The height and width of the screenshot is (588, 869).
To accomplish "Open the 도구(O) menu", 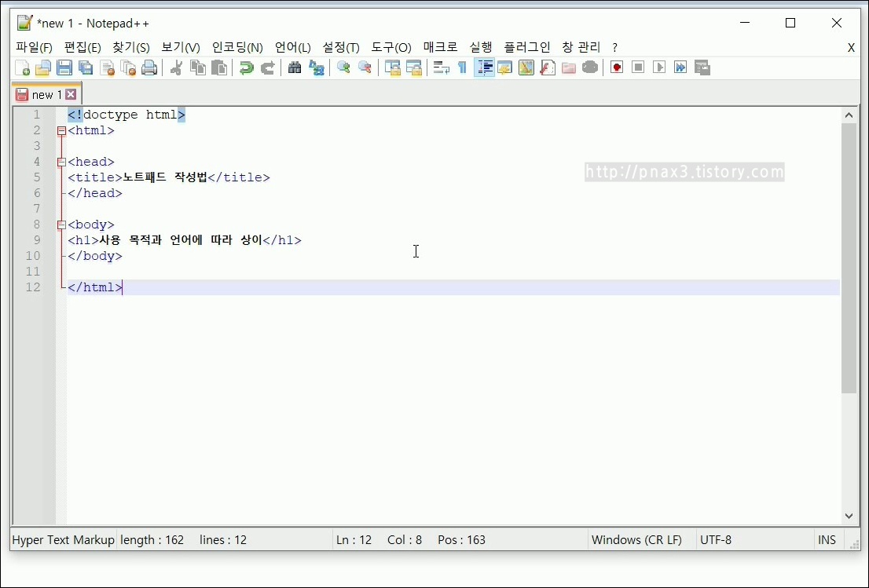I will [x=390, y=47].
